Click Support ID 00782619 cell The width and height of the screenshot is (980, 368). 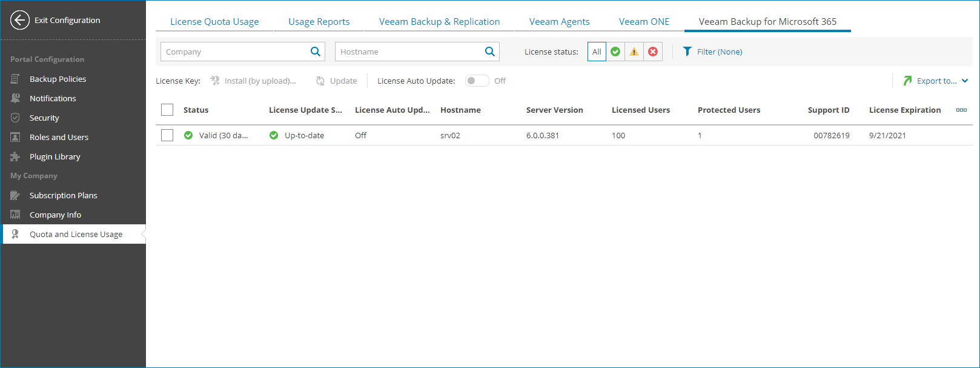[x=832, y=135]
